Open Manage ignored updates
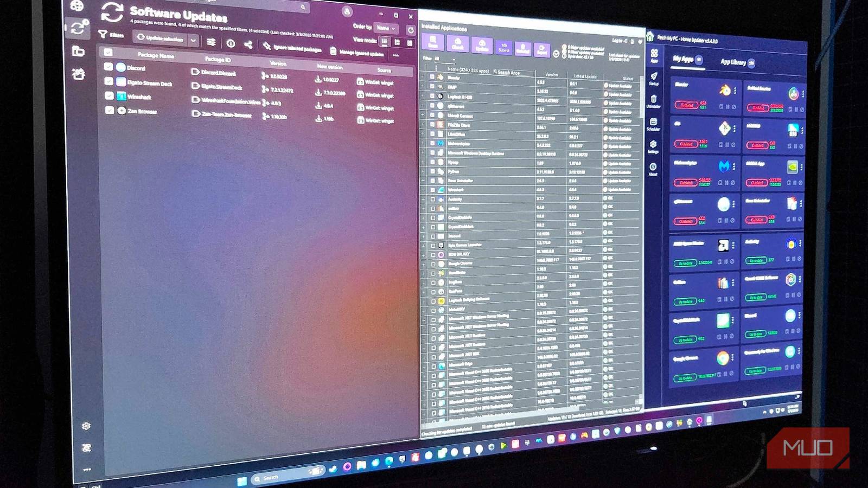 tap(356, 53)
